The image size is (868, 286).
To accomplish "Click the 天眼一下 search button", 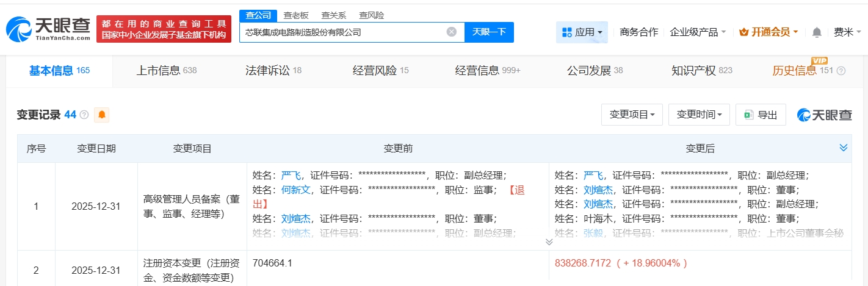I will click(x=489, y=32).
